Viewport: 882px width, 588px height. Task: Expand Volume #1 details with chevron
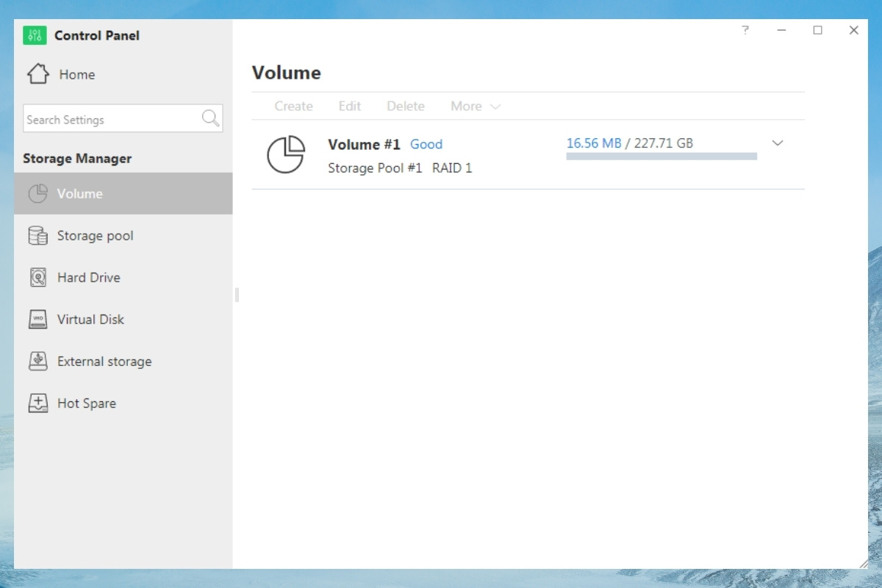click(x=778, y=143)
